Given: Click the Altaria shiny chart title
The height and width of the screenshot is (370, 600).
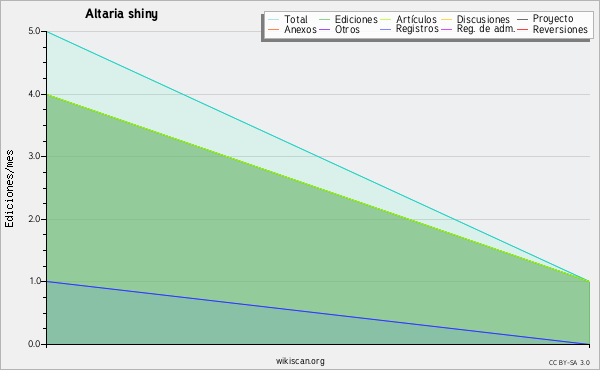Looking at the screenshot, I should [121, 14].
